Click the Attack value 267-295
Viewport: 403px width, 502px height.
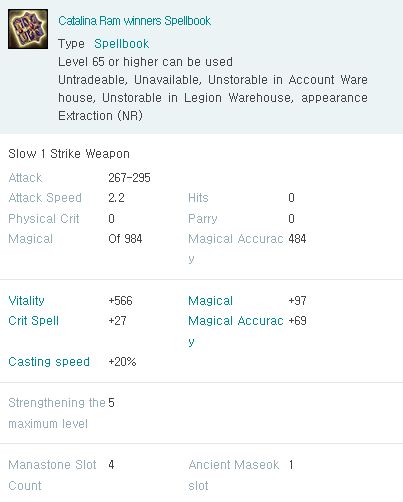(x=129, y=178)
